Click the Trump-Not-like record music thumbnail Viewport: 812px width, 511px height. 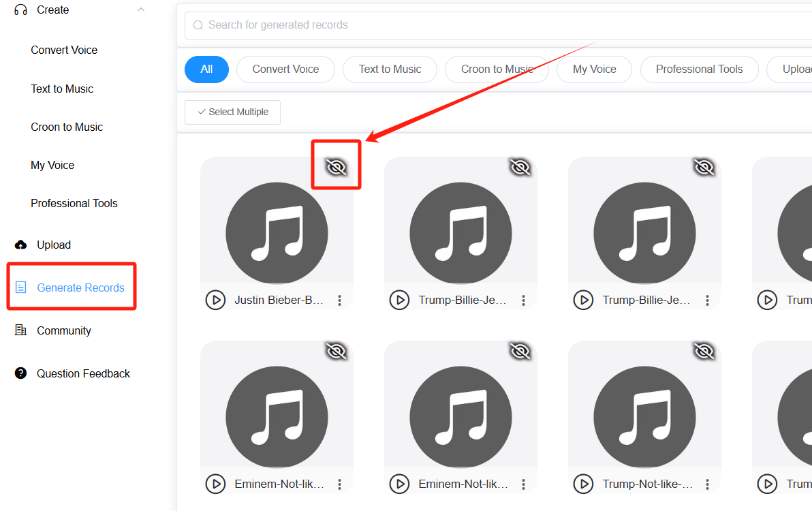644,417
